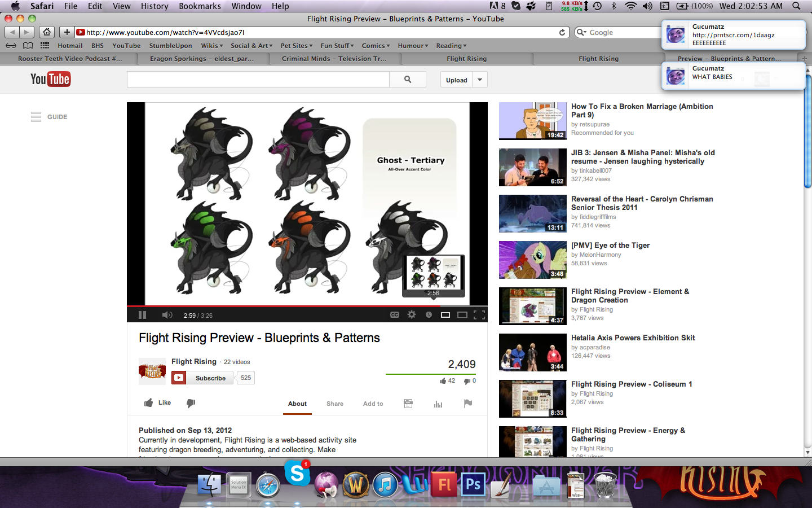Open the interactive transcript icon
This screenshot has height=508, width=812.
point(408,404)
